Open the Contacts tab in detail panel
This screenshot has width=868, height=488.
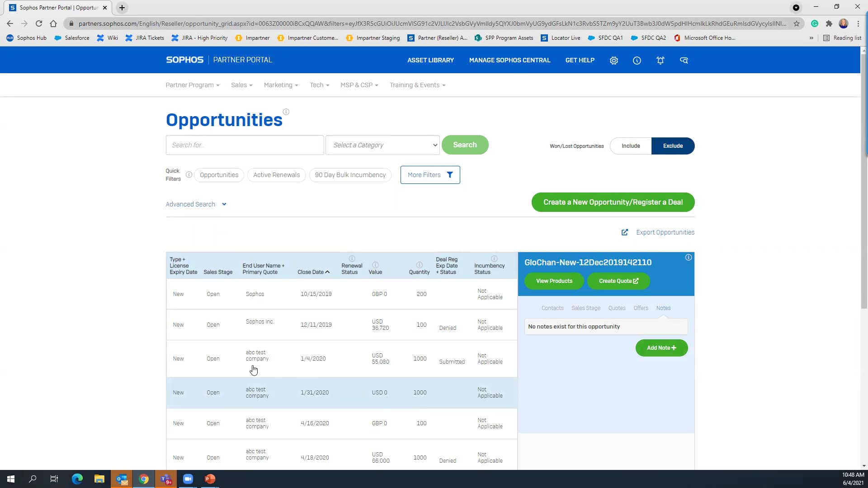552,308
